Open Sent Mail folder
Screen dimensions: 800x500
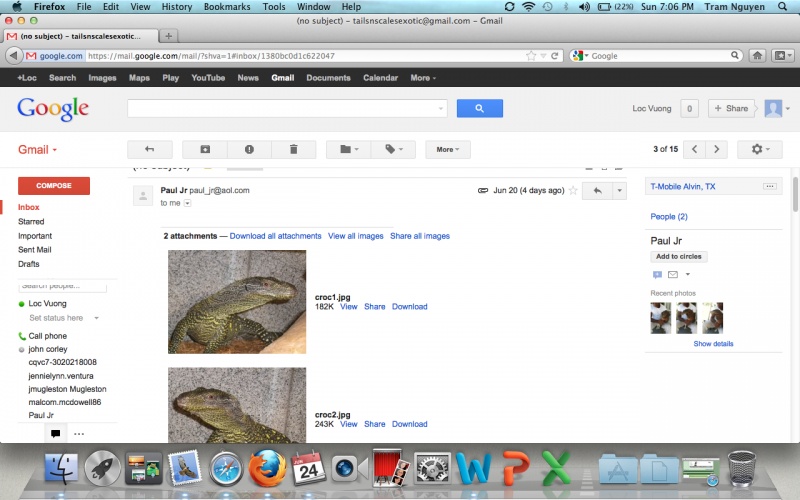35,249
